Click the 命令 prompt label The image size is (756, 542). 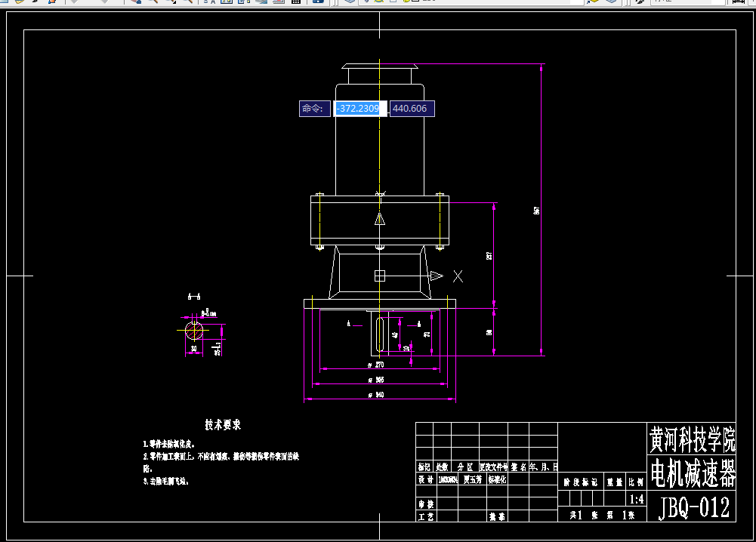pos(314,109)
